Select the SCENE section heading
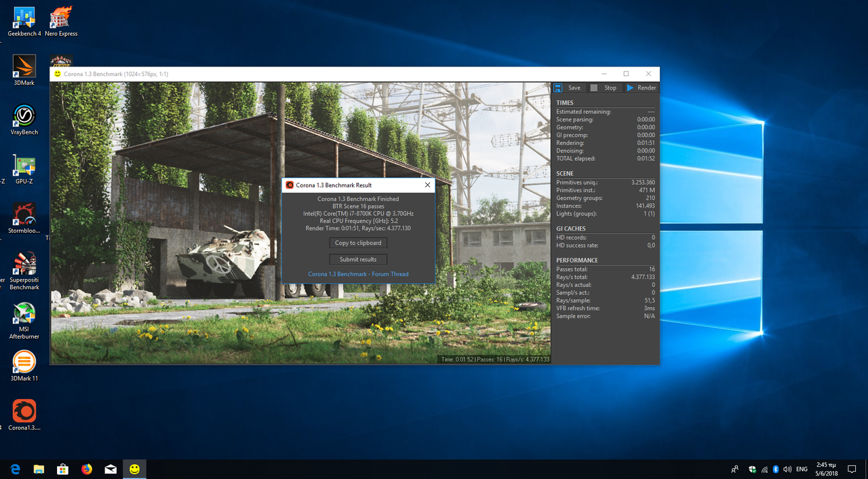This screenshot has width=868, height=479. click(565, 174)
